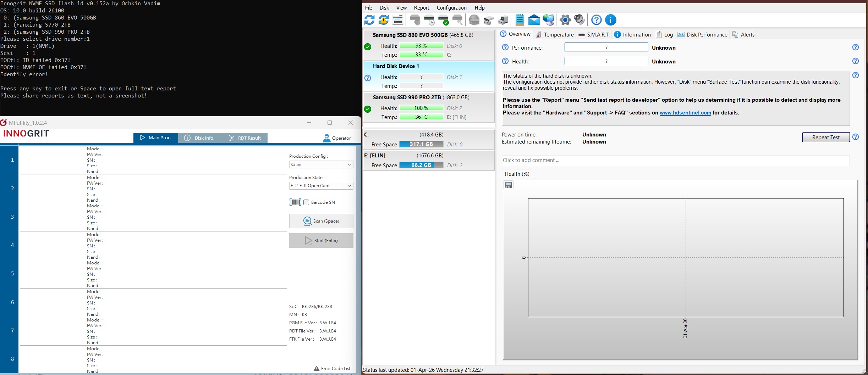868x375 pixels.
Task: Open the Production Config K3.ini dropdown
Action: pyautogui.click(x=321, y=164)
